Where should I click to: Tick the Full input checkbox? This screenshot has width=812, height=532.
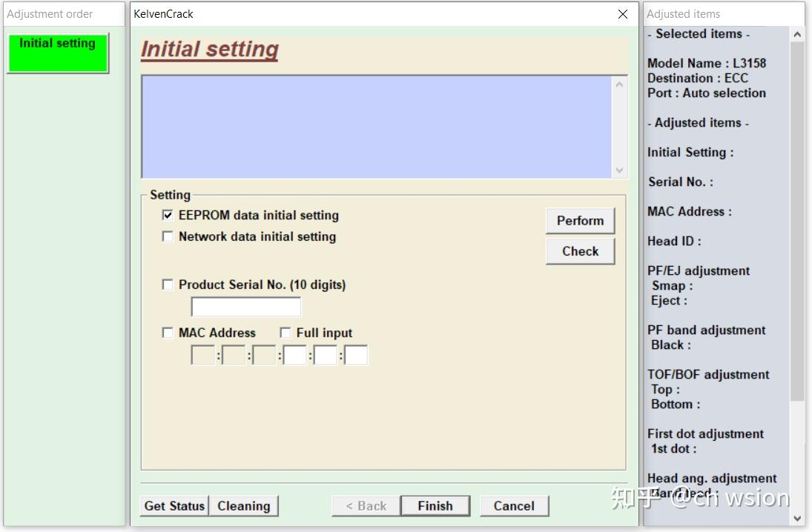(x=285, y=333)
